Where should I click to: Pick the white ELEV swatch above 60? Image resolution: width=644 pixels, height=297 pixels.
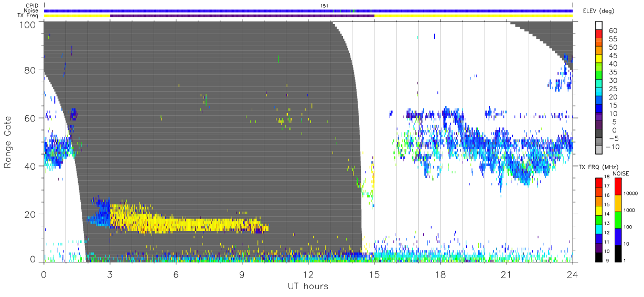coord(598,26)
